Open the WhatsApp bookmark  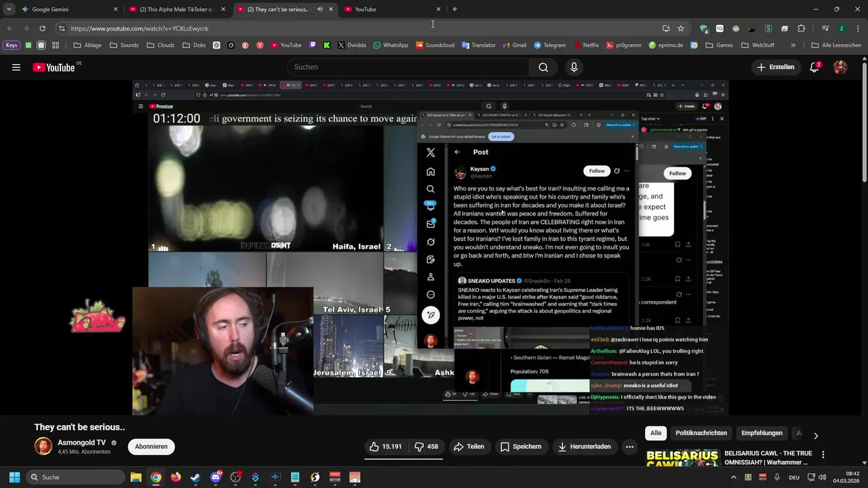click(389, 45)
